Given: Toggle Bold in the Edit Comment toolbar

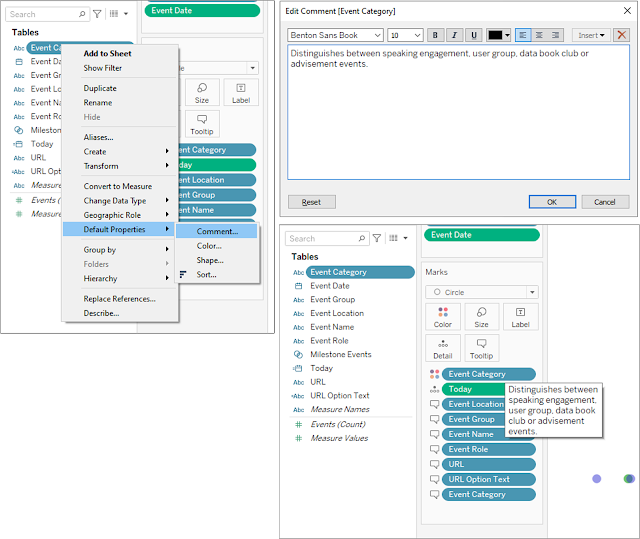Looking at the screenshot, I should [435, 35].
